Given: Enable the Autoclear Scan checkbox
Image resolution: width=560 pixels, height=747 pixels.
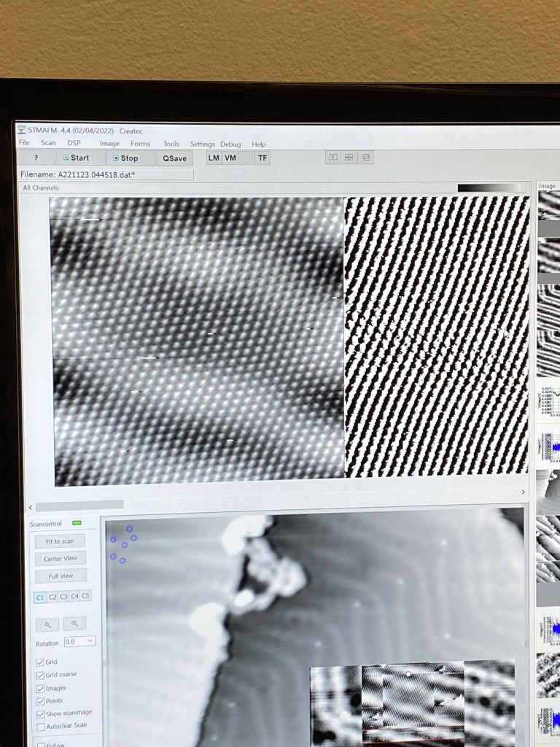Looking at the screenshot, I should (40, 726).
